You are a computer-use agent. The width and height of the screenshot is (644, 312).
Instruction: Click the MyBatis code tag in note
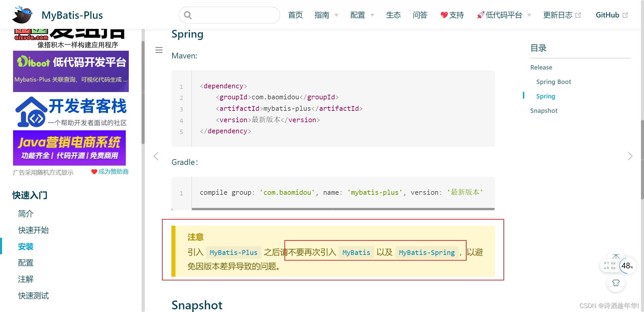coord(356,253)
